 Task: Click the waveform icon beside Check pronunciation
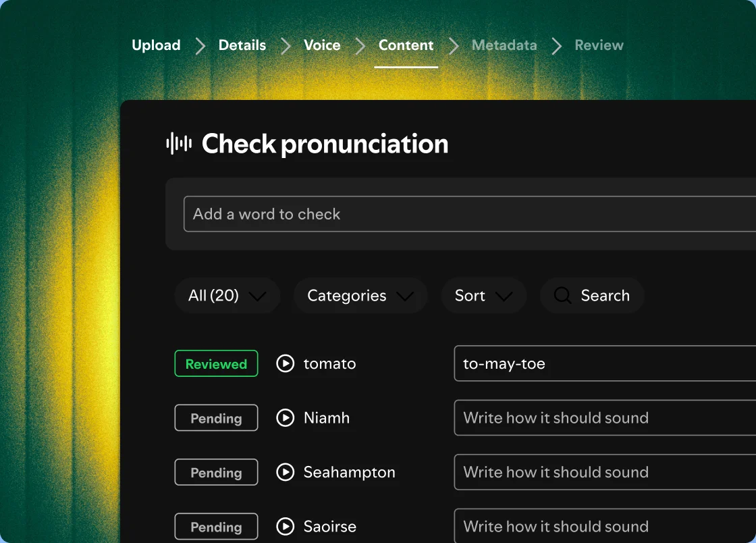click(x=179, y=144)
